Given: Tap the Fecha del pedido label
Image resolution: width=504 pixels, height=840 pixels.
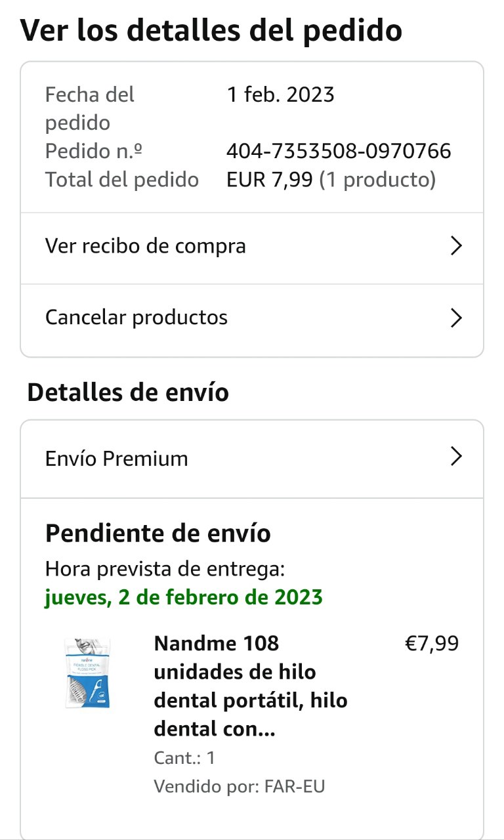Looking at the screenshot, I should 90,108.
